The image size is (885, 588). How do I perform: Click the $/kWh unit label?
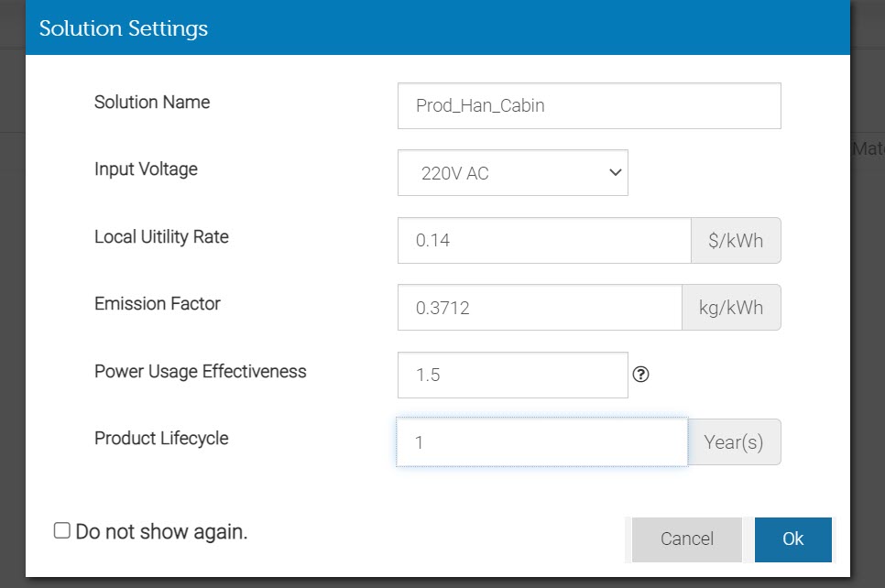736,240
